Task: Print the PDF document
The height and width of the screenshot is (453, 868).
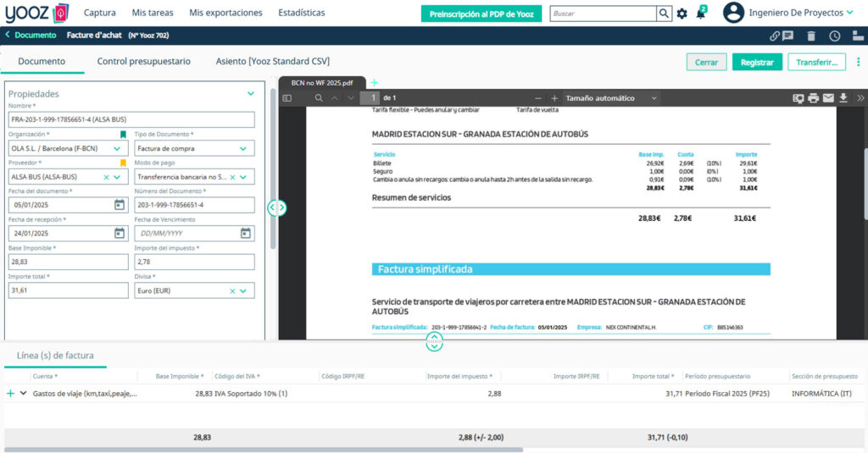Action: click(813, 98)
